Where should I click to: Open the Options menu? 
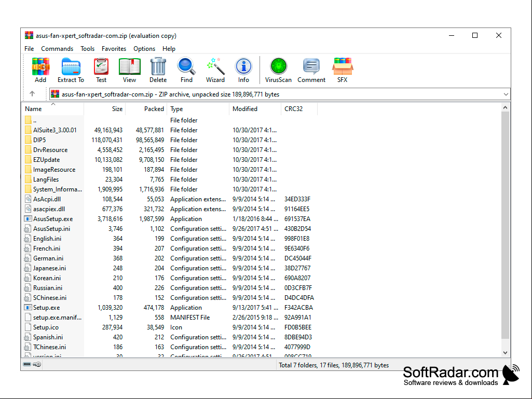pos(144,49)
